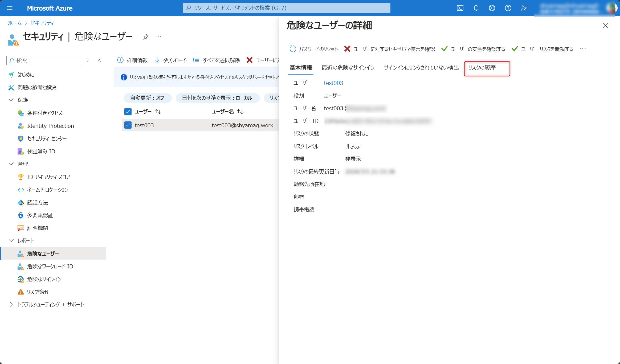Image resolution: width=620 pixels, height=364 pixels.
Task: Click the top resource search field
Action: click(x=286, y=8)
